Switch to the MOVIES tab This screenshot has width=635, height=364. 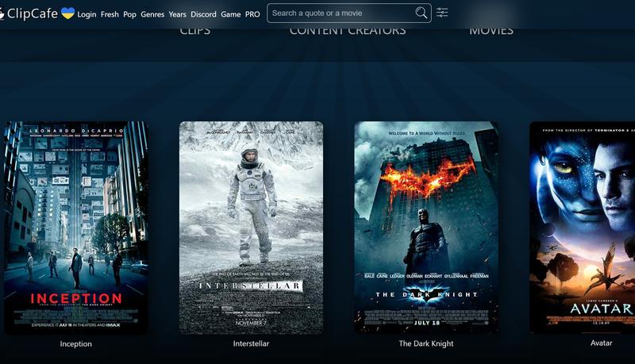coord(491,31)
